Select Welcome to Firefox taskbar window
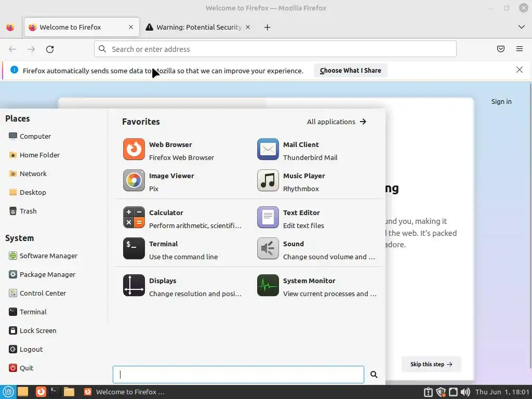Image resolution: width=532 pixels, height=399 pixels. point(125,392)
